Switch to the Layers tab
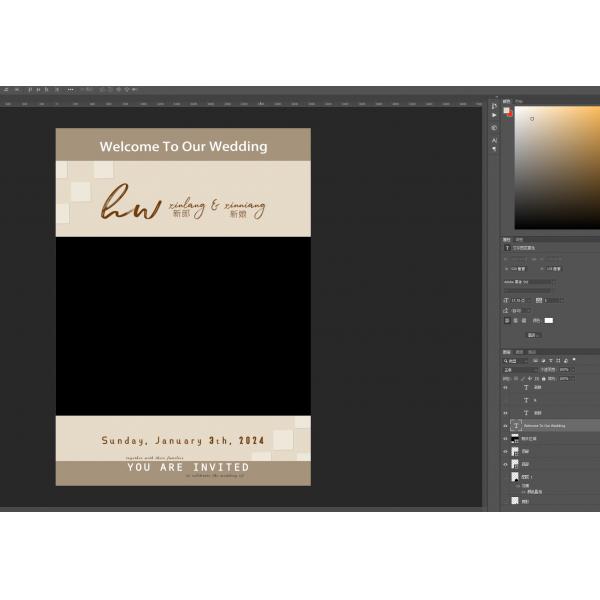Viewport: 600px width, 600px height. point(507,352)
